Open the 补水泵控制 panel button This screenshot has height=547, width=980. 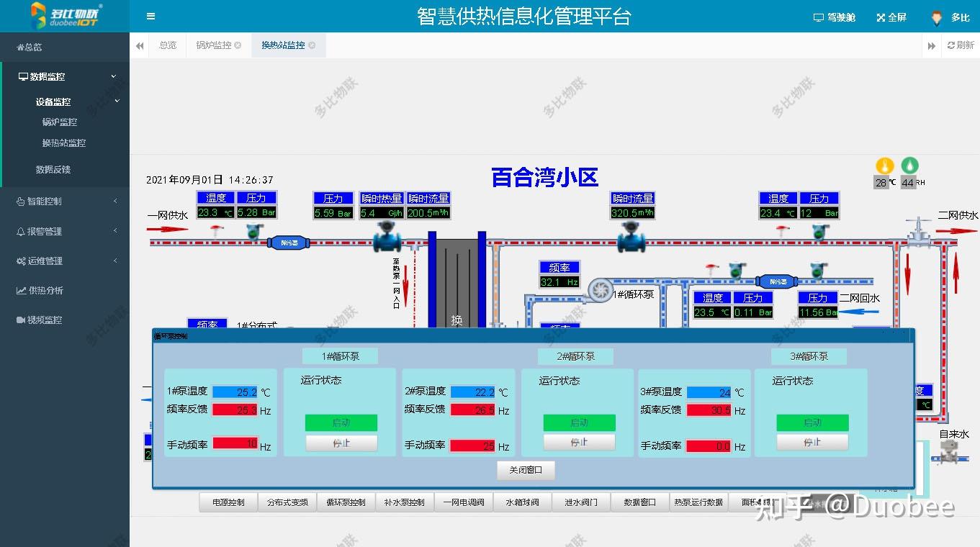[x=405, y=502]
